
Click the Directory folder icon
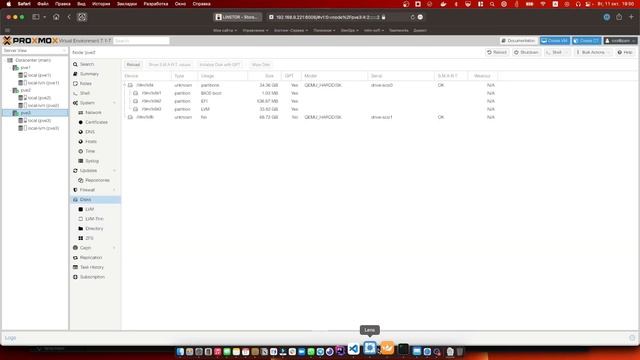coord(80,229)
